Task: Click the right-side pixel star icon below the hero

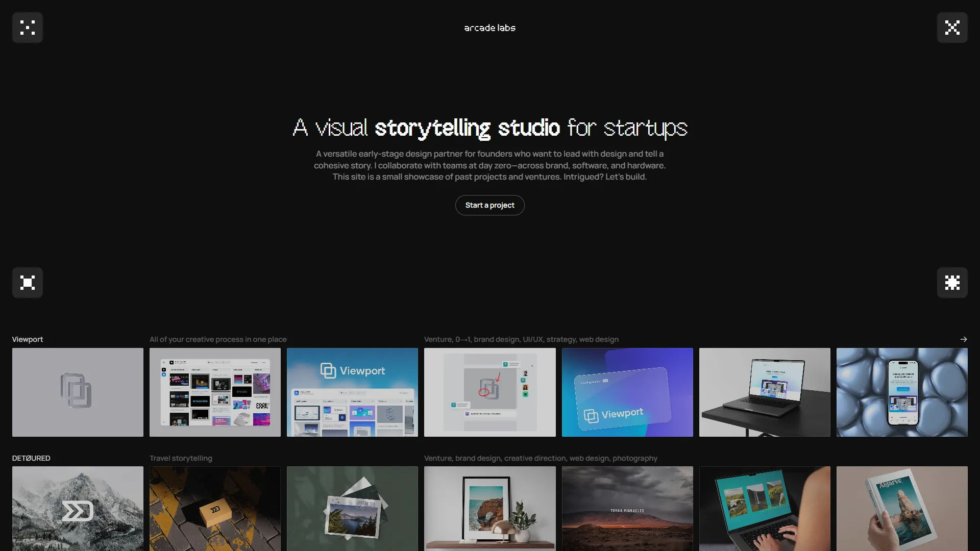Action: point(952,283)
